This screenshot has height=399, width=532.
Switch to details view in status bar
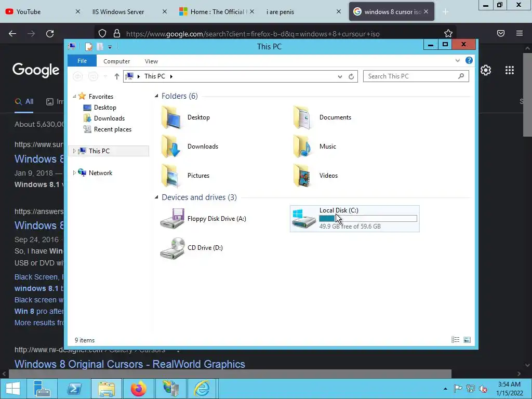pyautogui.click(x=455, y=340)
